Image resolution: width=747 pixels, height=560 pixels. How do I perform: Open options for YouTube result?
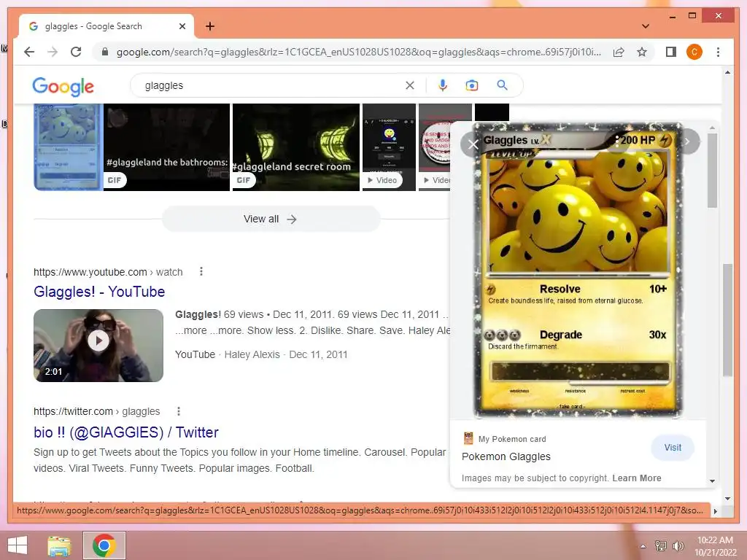pos(201,271)
